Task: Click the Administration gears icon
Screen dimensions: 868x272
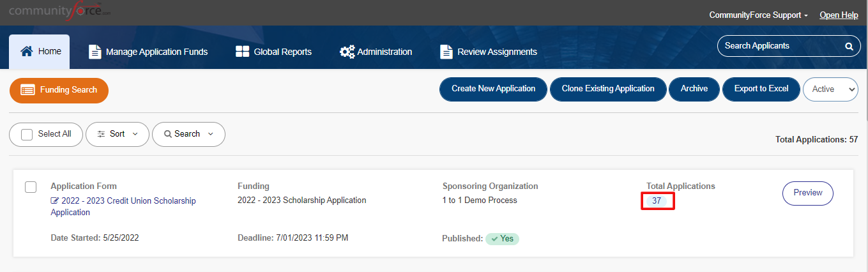Action: 347,52
